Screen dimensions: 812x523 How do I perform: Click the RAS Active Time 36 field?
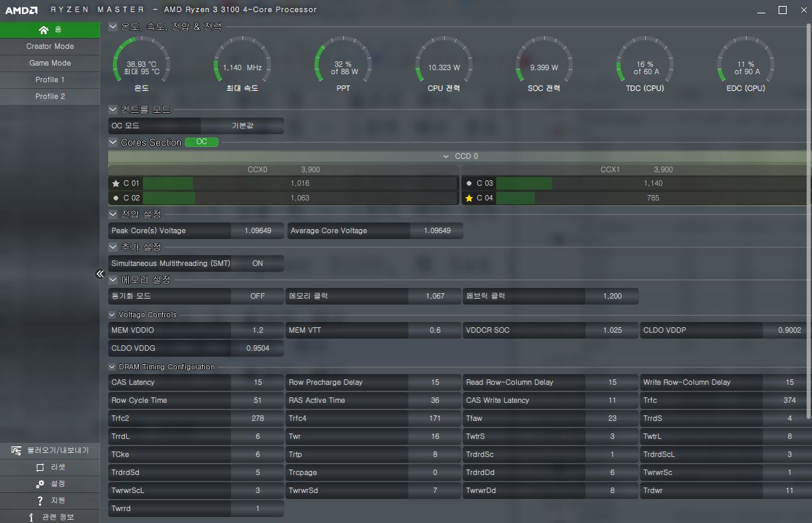click(373, 400)
